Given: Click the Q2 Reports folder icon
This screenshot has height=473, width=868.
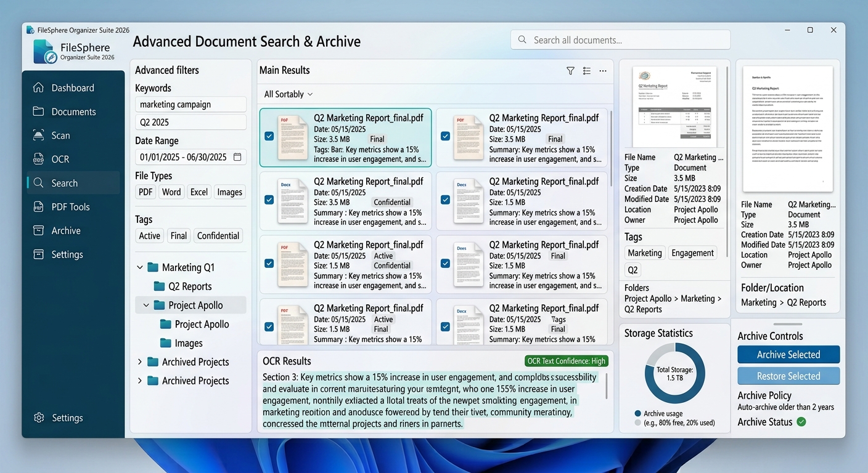Looking at the screenshot, I should 159,286.
